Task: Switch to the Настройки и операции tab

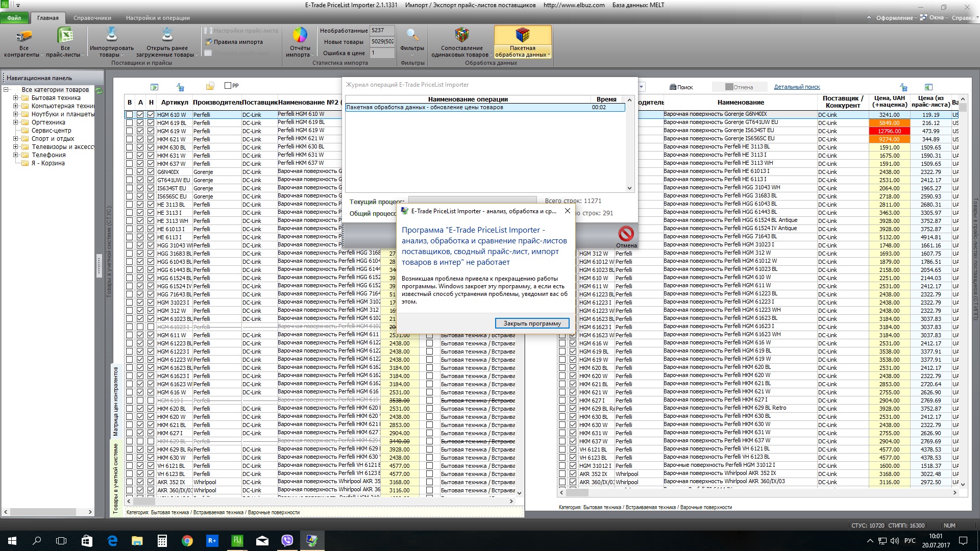Action: 158,18
